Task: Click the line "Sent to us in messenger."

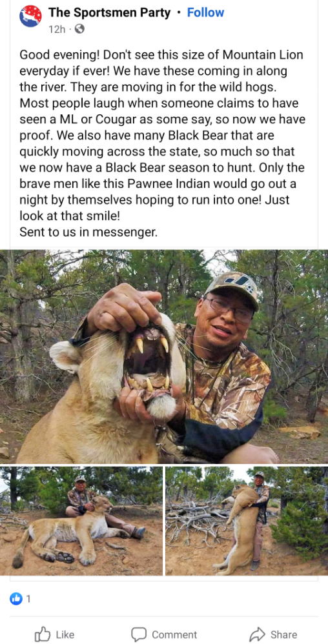Action: [x=88, y=232]
